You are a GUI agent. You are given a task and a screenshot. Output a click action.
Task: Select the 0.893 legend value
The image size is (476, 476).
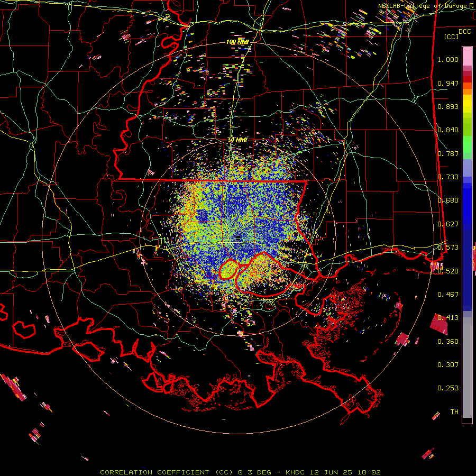pyautogui.click(x=448, y=106)
